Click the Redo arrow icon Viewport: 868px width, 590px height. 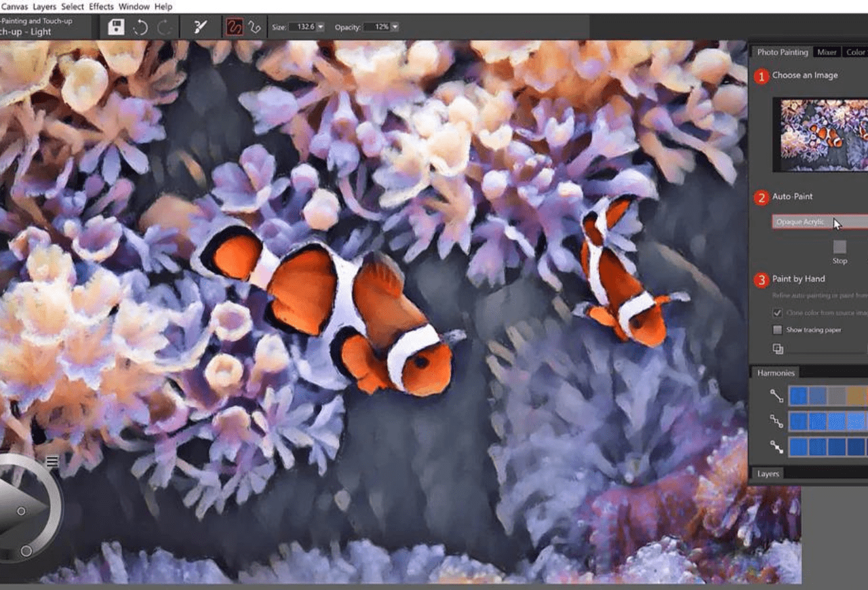pos(164,27)
